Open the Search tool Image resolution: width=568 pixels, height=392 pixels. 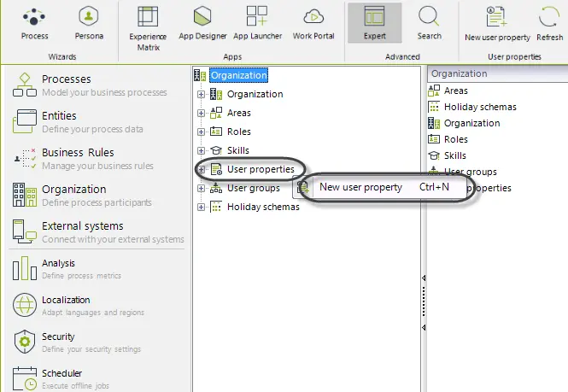[x=430, y=24]
